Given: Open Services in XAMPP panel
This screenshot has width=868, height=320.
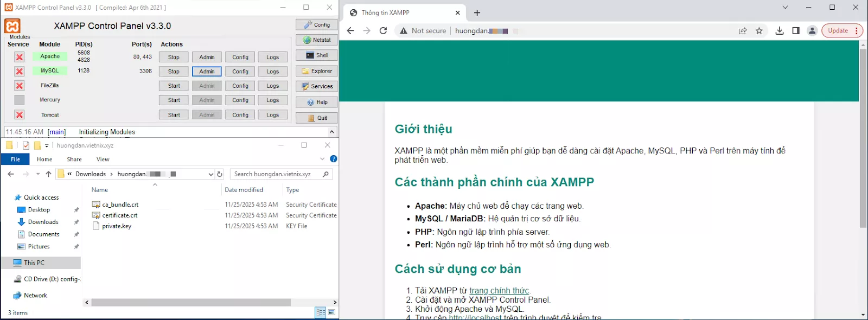Looking at the screenshot, I should (x=317, y=86).
